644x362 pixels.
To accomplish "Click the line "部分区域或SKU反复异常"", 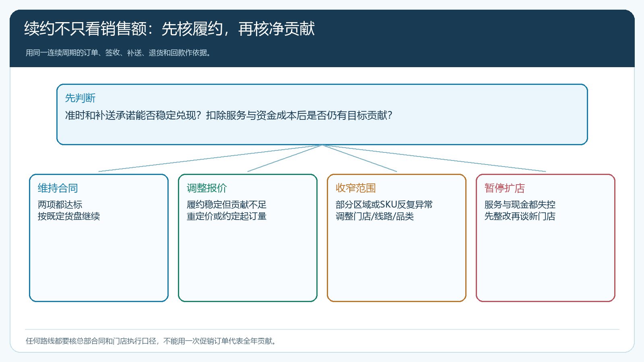I will point(384,205).
